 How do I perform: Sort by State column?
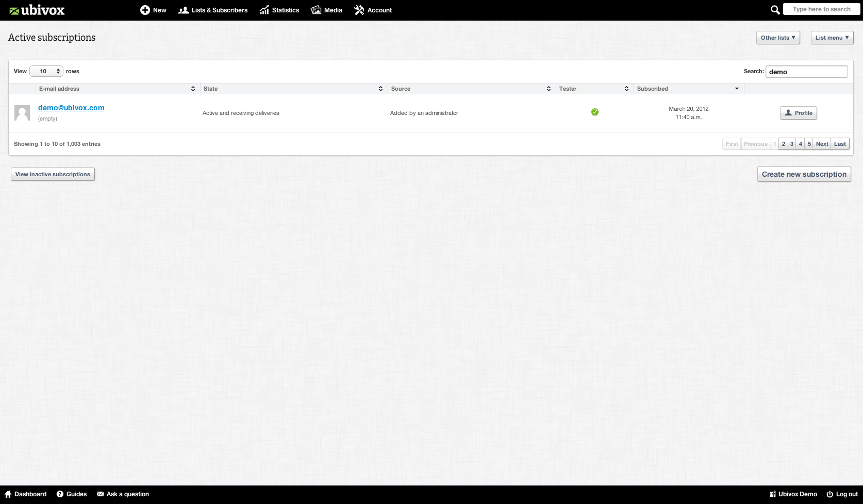tap(294, 89)
